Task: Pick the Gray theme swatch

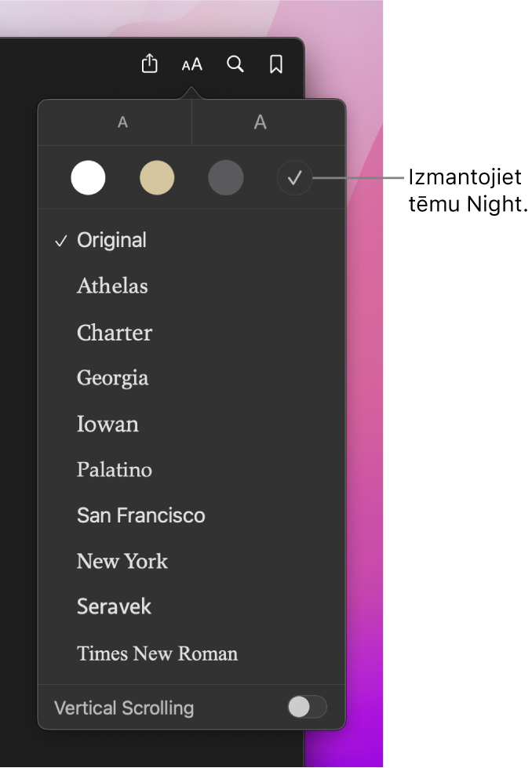Action: [x=226, y=178]
